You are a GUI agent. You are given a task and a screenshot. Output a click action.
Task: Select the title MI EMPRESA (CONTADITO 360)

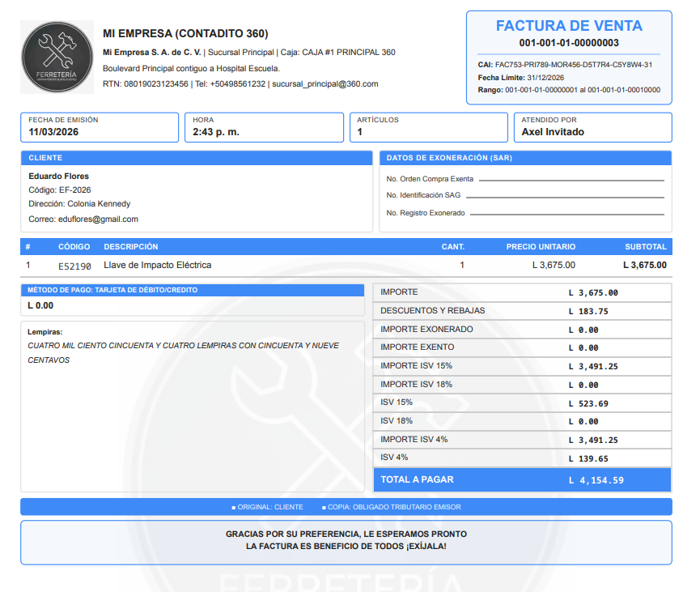[185, 33]
